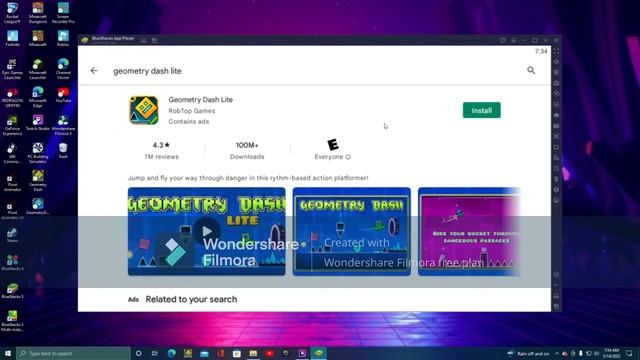Open Epic Games Launcher desktop shortcut
Image resolution: width=640 pixels, height=360 pixels.
12,69
